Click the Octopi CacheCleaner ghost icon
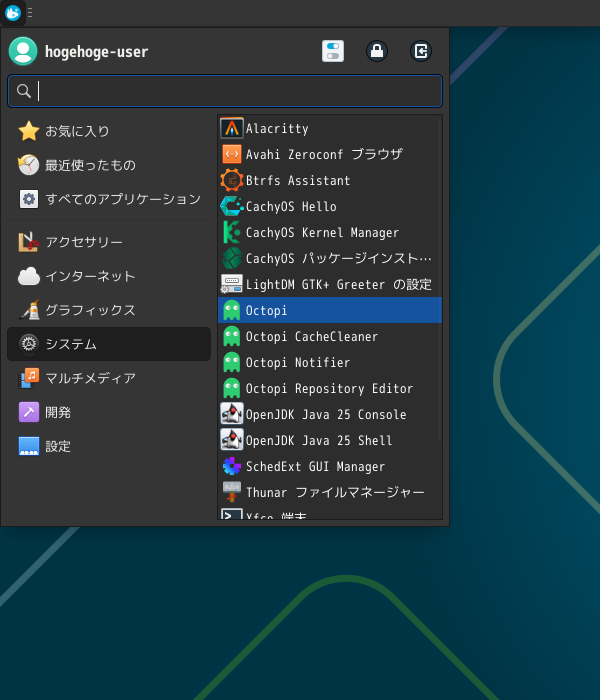 click(x=232, y=336)
